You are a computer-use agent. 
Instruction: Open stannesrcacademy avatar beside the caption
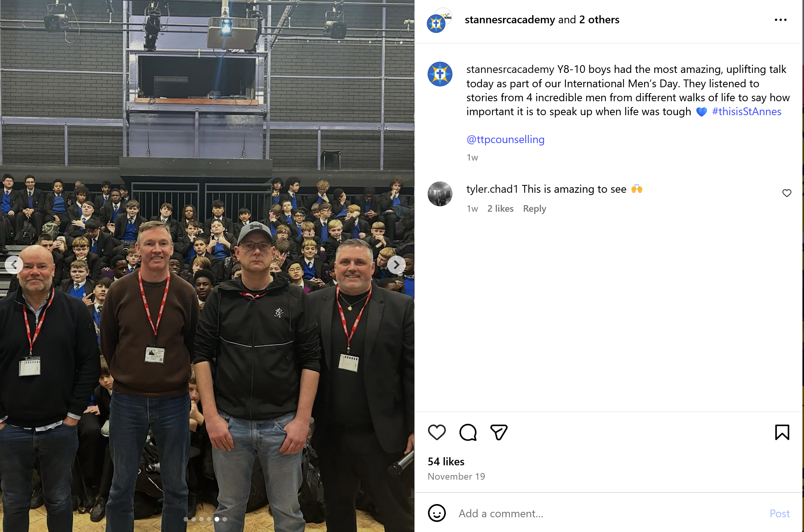(x=440, y=74)
